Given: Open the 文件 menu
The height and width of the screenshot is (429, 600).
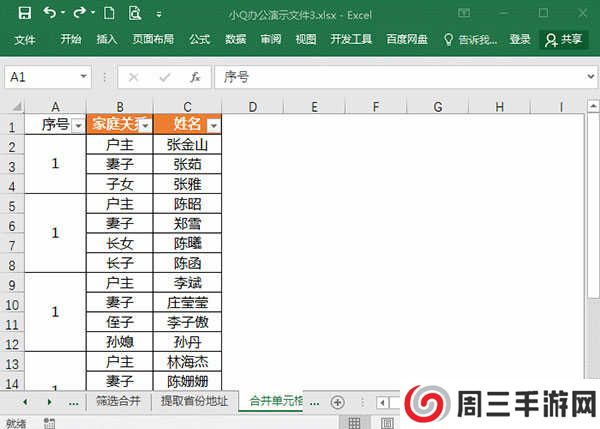Looking at the screenshot, I should 25,39.
